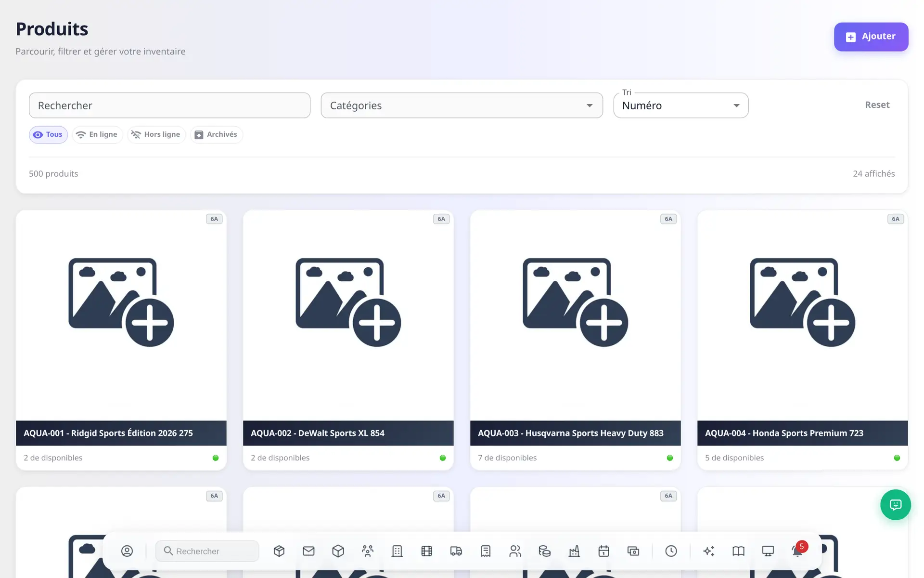
Task: Open the factory icon in the dock
Action: 574,551
